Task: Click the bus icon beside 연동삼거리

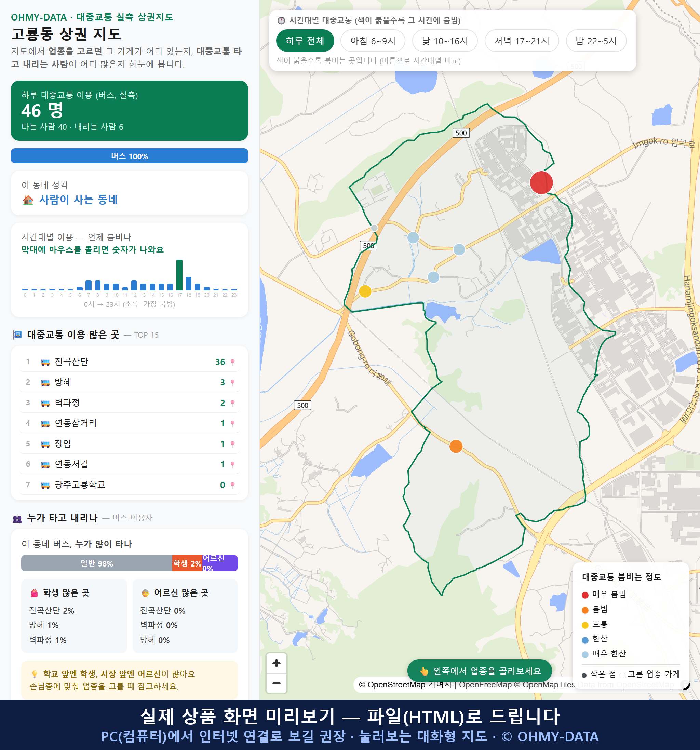Action: coord(45,424)
